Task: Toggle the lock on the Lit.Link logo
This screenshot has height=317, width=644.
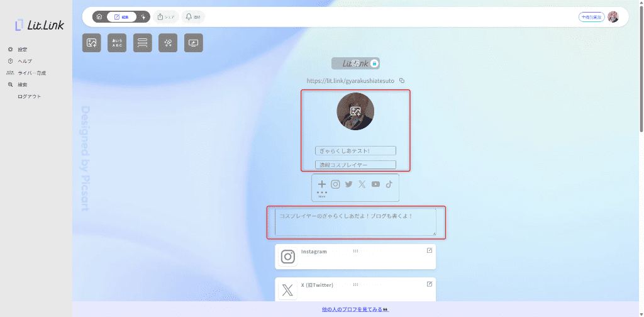Action: click(x=374, y=63)
